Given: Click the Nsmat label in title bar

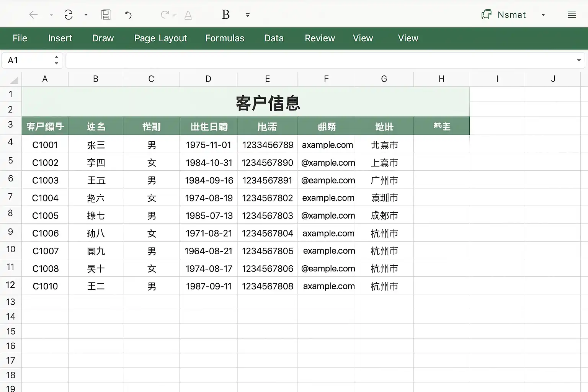Looking at the screenshot, I should tap(511, 15).
